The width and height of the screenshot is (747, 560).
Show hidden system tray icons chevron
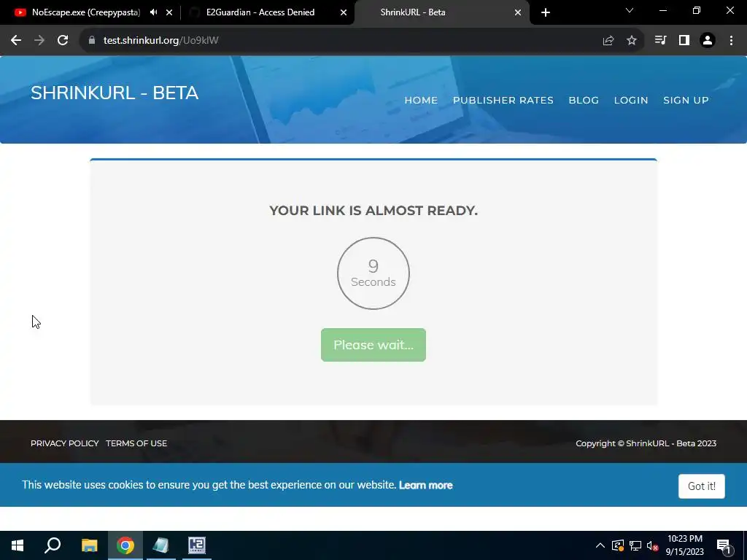pyautogui.click(x=600, y=545)
